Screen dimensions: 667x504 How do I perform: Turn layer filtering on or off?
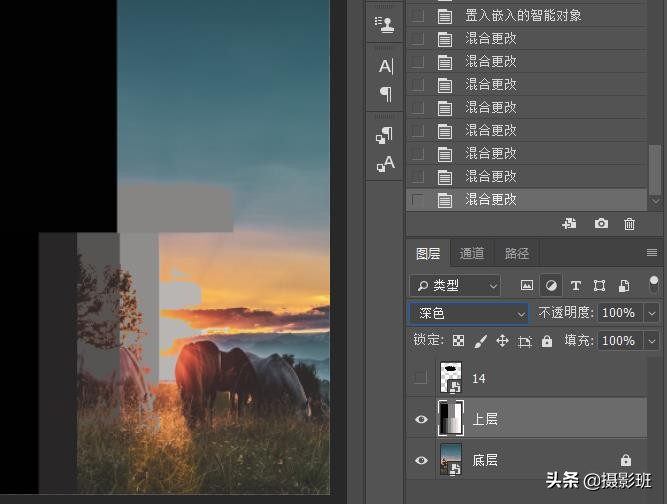coord(654,284)
